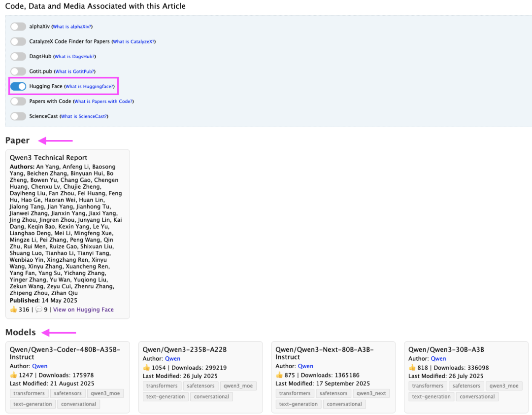This screenshot has height=415, width=532.
Task: Click the Qwen/Qwen3-30B-A3B model title
Action: click(x=446, y=349)
